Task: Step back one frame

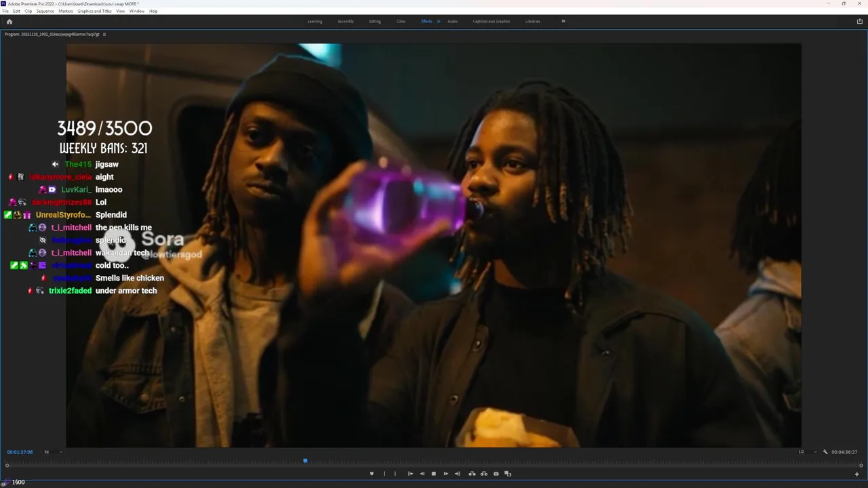Action: 422,474
